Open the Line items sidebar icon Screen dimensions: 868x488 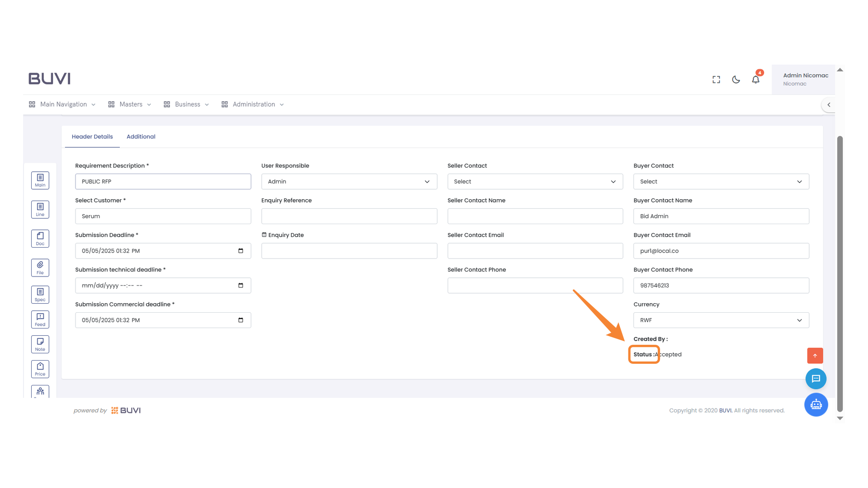click(40, 210)
